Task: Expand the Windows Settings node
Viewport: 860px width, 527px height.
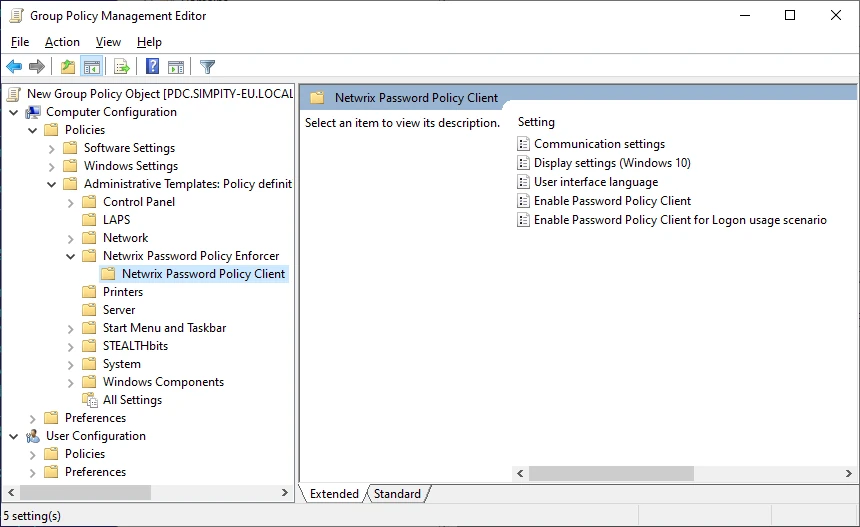Action: tap(52, 166)
